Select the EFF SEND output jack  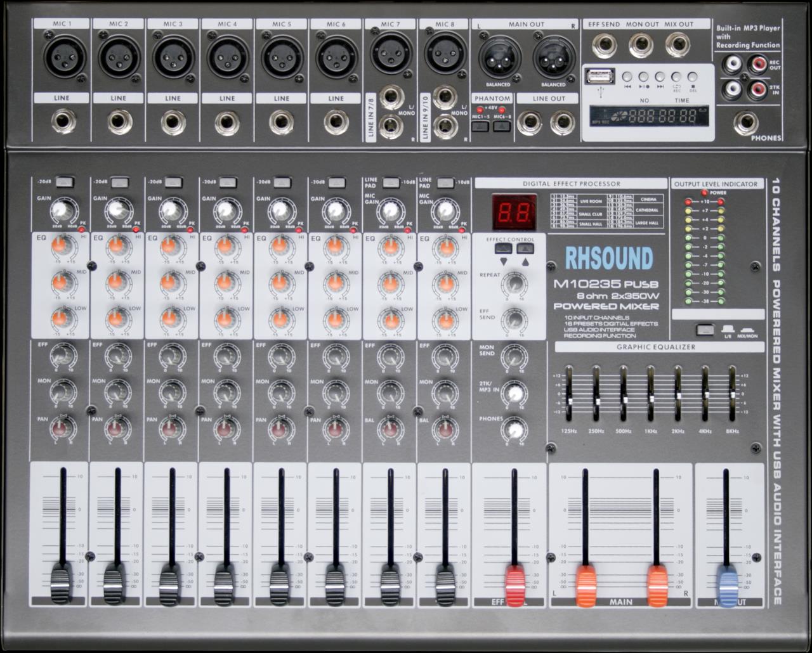tap(605, 46)
